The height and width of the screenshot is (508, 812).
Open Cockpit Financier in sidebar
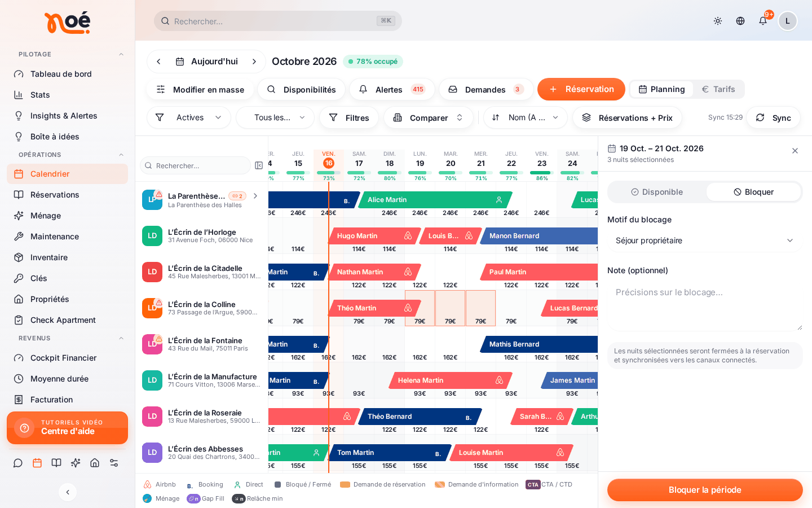[x=67, y=358]
